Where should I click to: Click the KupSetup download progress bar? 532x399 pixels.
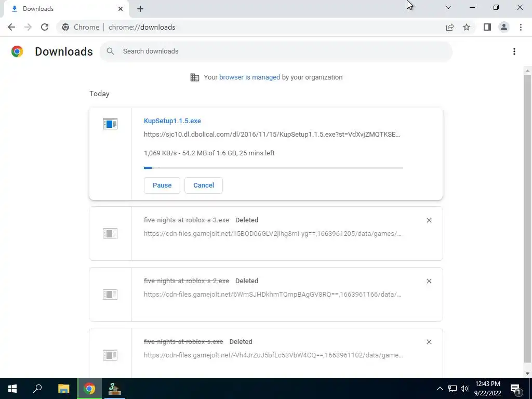(273, 168)
